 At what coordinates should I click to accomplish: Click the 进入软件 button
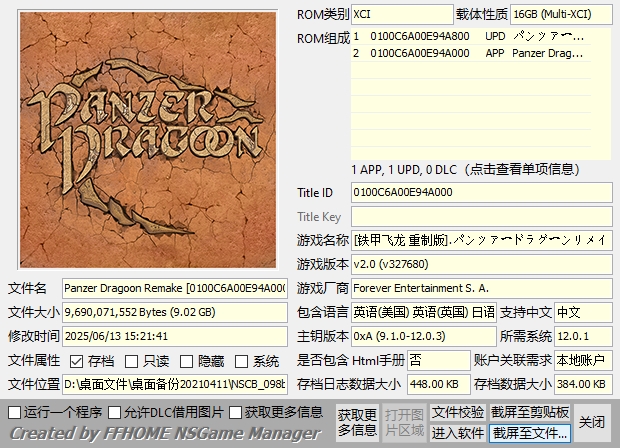tap(458, 433)
